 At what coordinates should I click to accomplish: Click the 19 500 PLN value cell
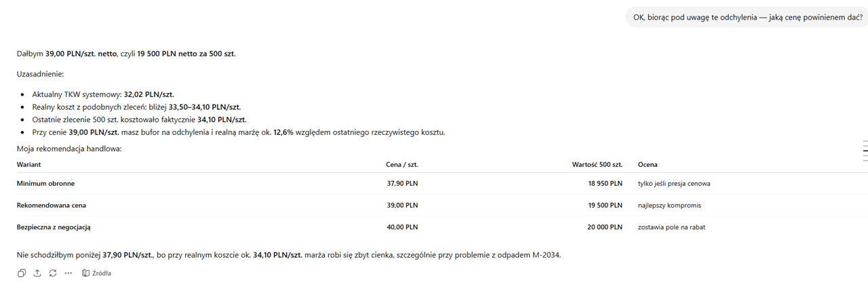(x=605, y=205)
